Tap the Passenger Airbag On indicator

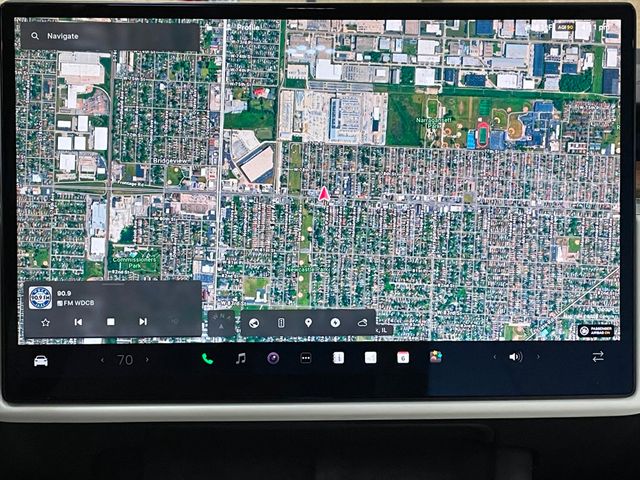tap(596, 331)
